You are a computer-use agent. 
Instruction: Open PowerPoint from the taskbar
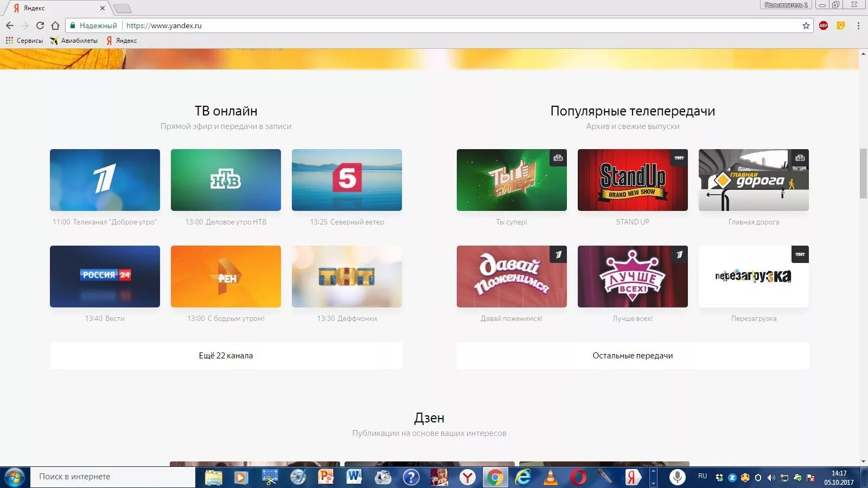coord(326,477)
